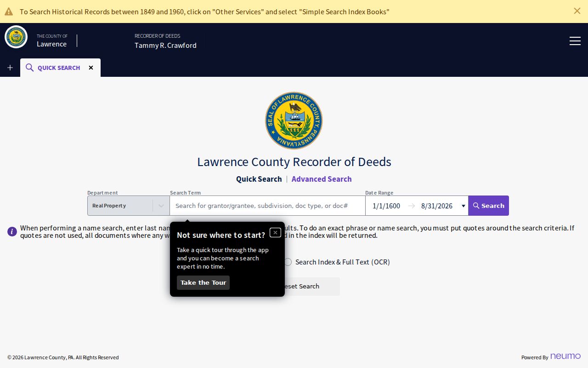The image size is (588, 368).
Task: Click the large Lawrence County seal image
Action: click(x=294, y=121)
